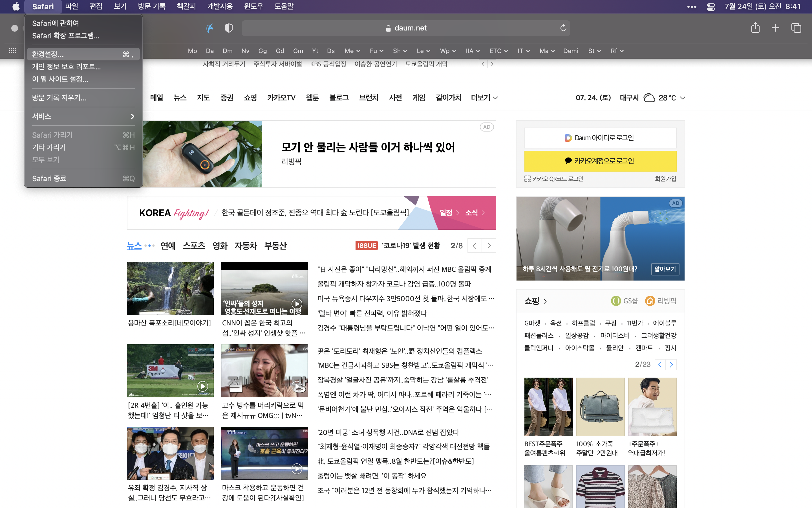Reload the daum.net page
812x508 pixels.
pos(563,28)
